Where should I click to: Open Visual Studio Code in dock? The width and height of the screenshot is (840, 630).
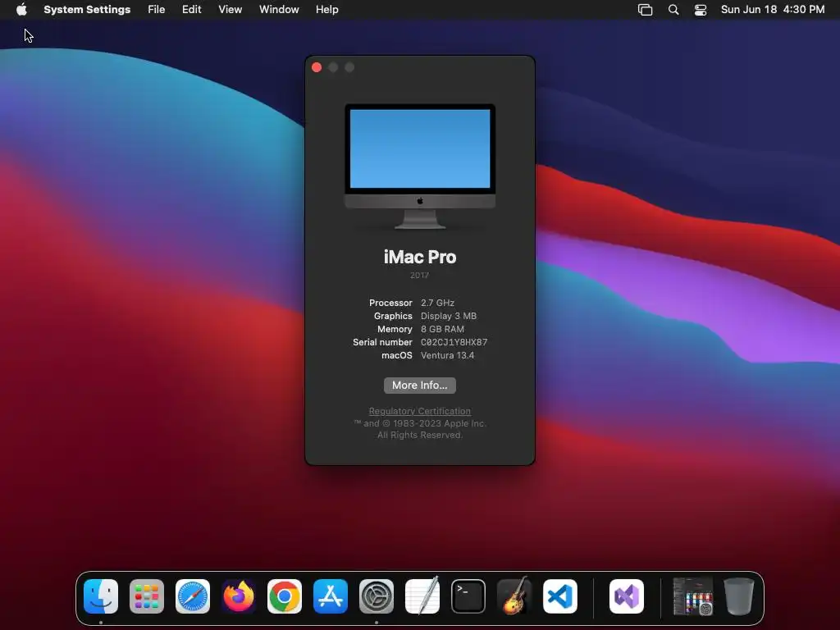[560, 596]
